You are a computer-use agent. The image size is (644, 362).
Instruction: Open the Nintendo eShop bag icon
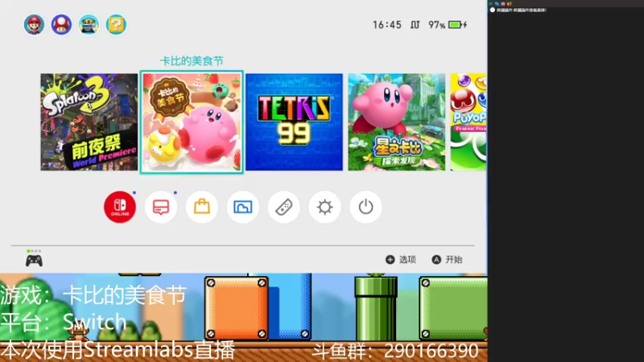point(202,207)
